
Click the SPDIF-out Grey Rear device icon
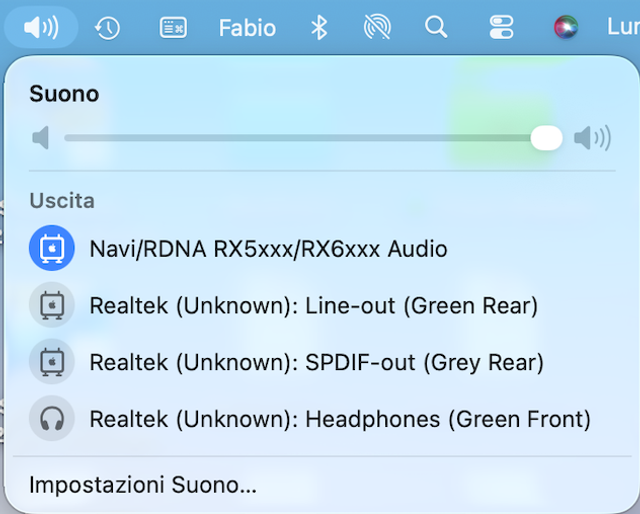point(52,362)
